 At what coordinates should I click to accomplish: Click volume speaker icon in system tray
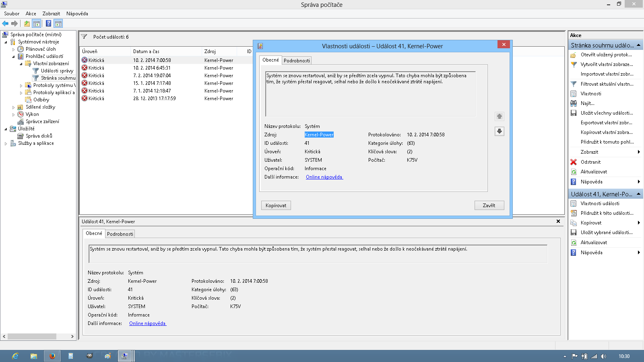tap(603, 356)
